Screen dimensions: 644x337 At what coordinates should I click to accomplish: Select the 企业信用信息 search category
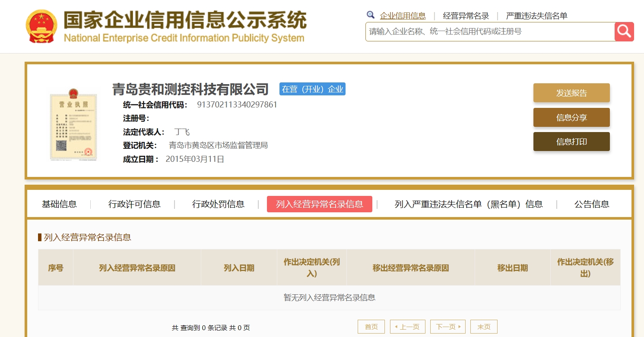point(403,16)
